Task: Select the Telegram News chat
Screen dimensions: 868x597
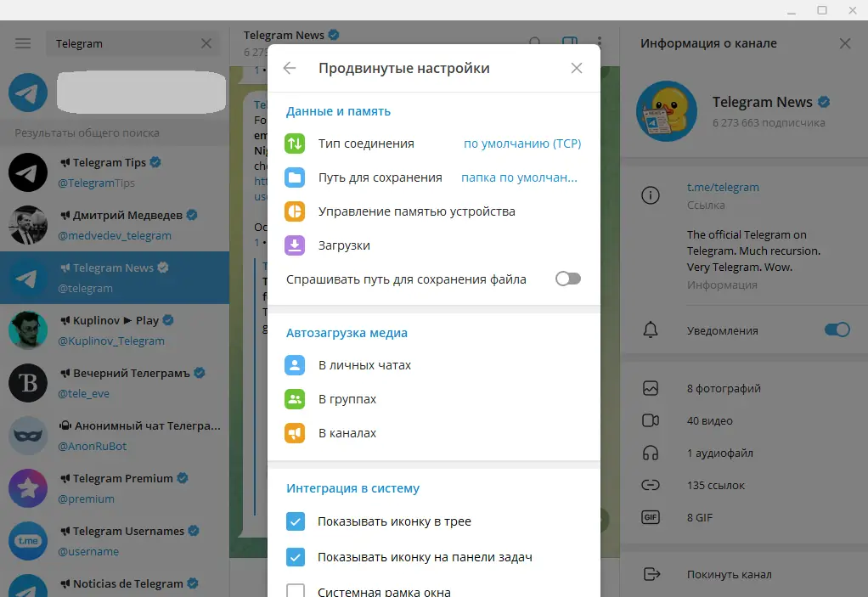Action: (x=115, y=278)
